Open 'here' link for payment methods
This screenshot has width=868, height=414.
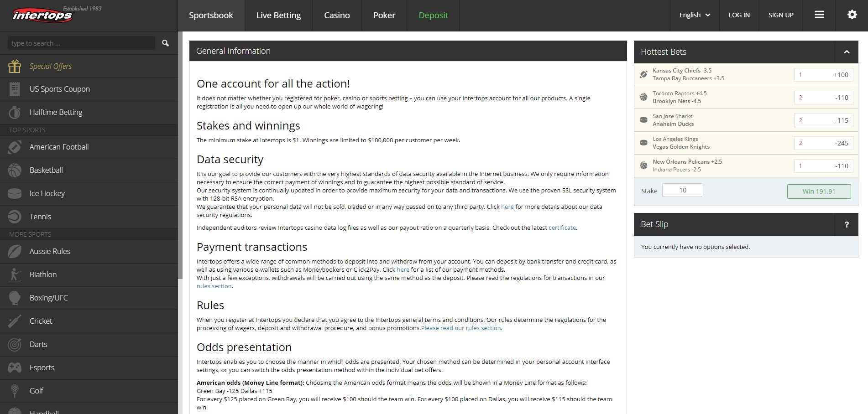(x=403, y=269)
